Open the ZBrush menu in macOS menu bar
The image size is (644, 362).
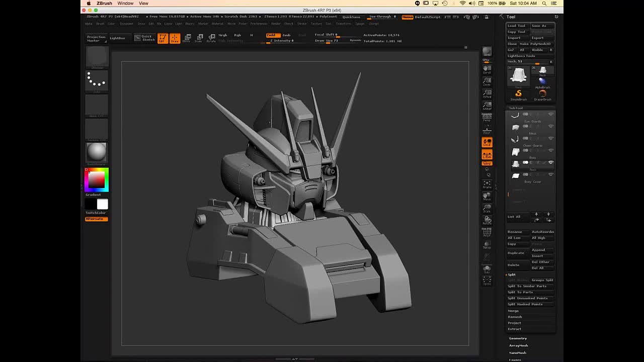click(104, 4)
